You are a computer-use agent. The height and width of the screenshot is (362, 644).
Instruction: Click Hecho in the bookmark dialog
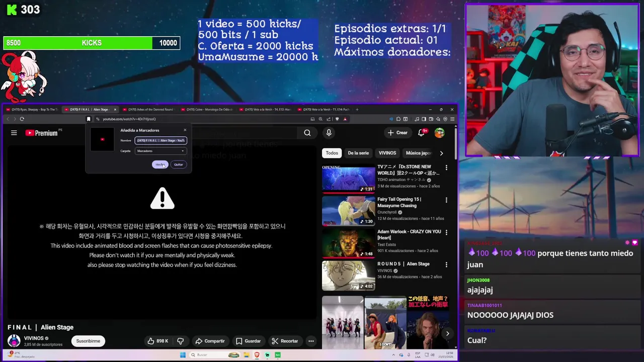tap(160, 164)
